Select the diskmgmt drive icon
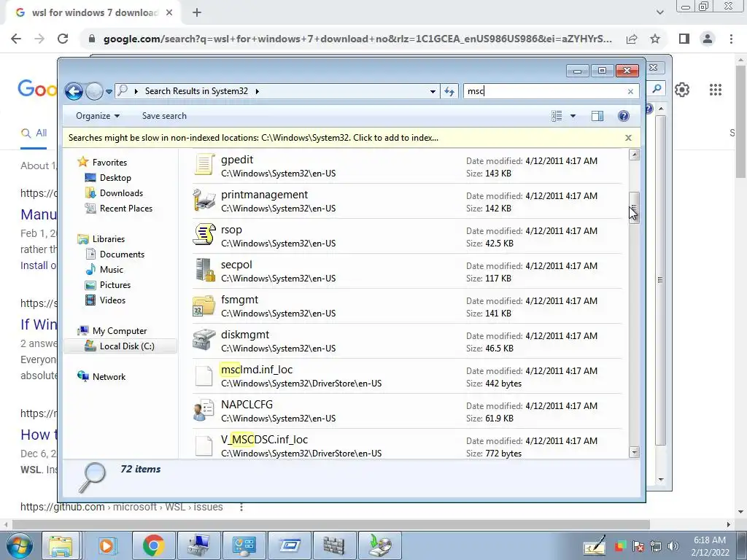This screenshot has height=560, width=747. click(x=204, y=340)
